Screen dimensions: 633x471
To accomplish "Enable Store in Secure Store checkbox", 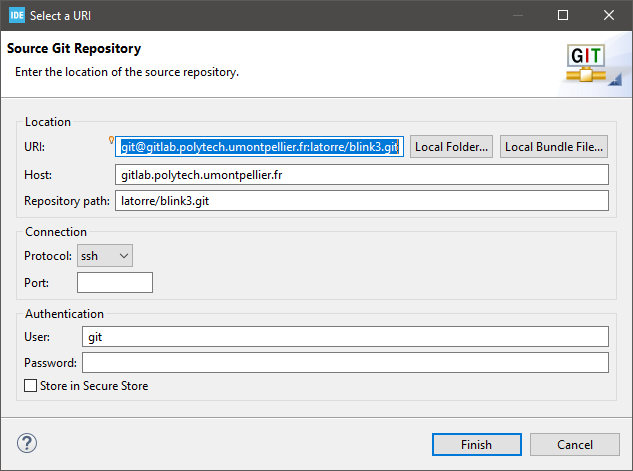I will (x=30, y=385).
